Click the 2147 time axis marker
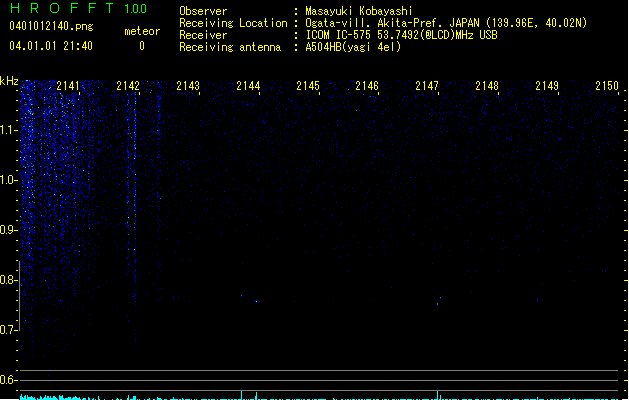The height and width of the screenshot is (400, 629). tap(427, 86)
